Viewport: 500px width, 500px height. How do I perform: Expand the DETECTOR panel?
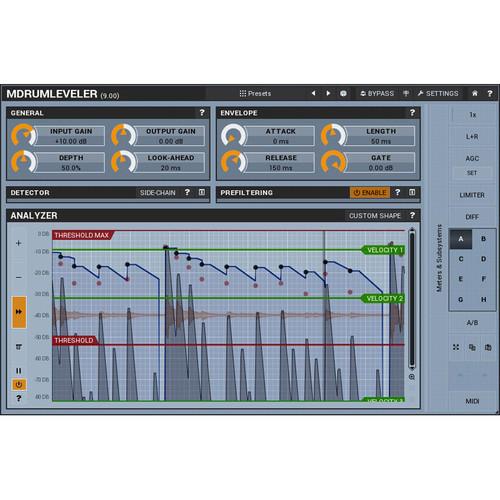pyautogui.click(x=202, y=192)
